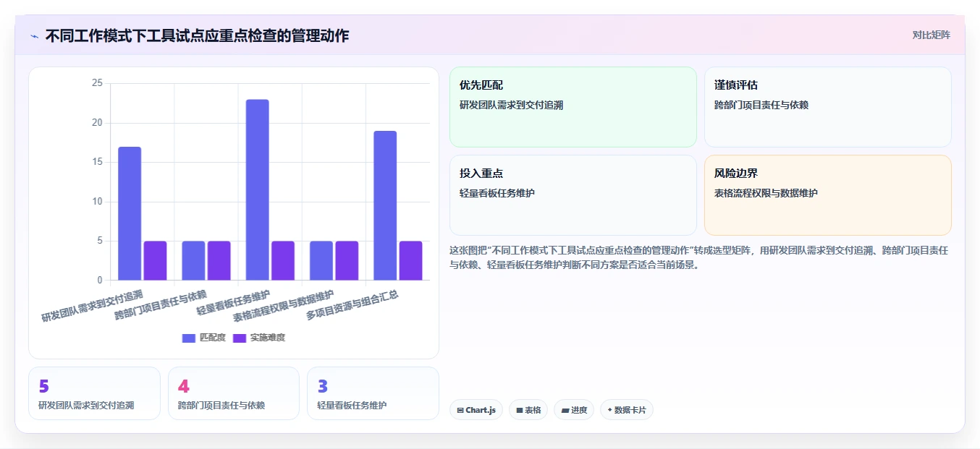980x449 pixels.
Task: Click the 实施难度 bar for 多项目资源与组合汇总
Action: click(x=410, y=260)
